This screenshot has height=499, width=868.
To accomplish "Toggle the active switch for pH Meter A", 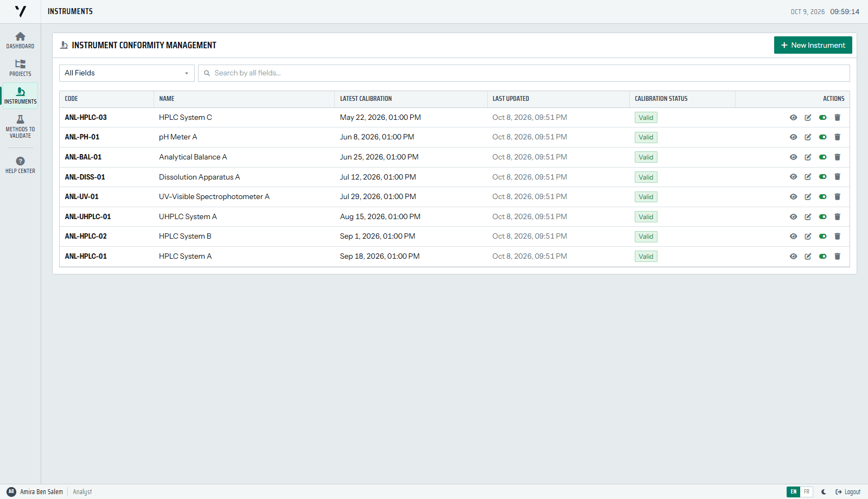I will click(x=822, y=137).
